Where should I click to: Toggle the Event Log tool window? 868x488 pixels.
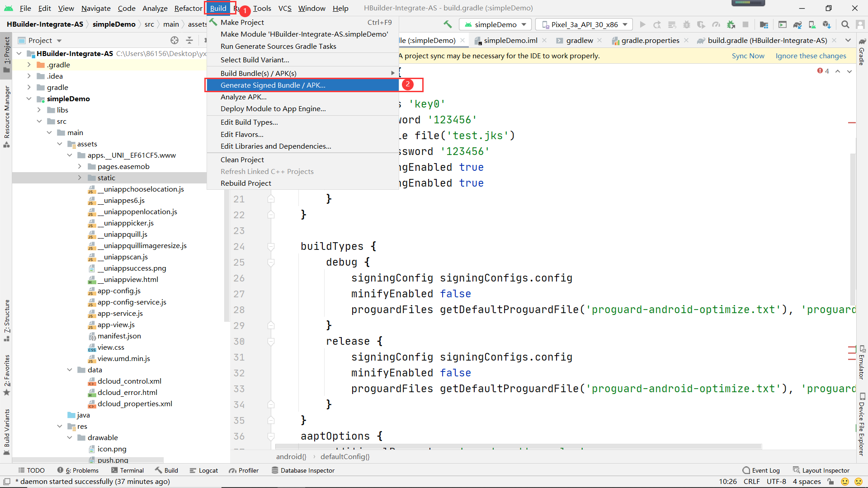coord(761,470)
